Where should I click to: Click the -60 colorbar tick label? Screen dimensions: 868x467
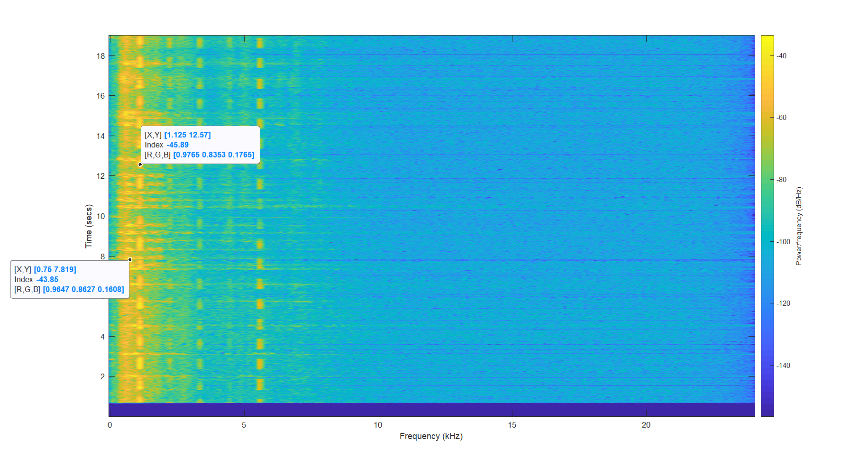pyautogui.click(x=781, y=118)
